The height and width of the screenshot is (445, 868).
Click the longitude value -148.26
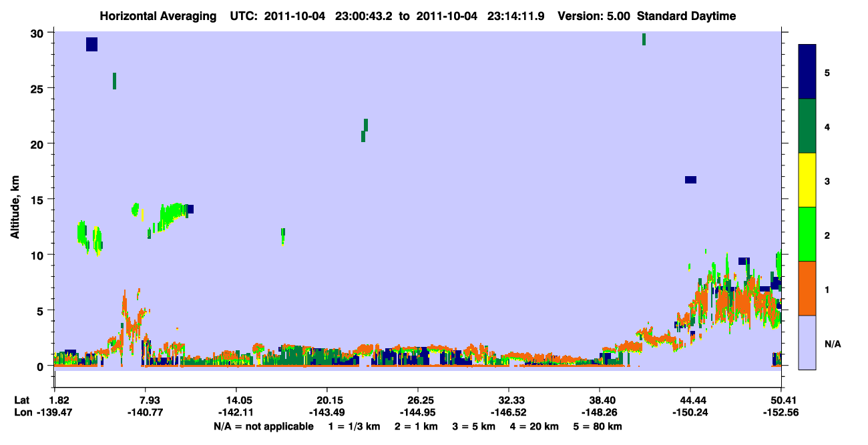600,413
